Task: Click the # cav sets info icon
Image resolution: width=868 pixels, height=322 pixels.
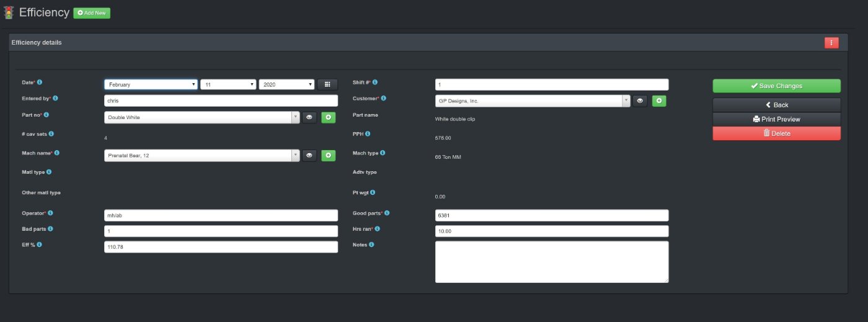Action: 51,133
